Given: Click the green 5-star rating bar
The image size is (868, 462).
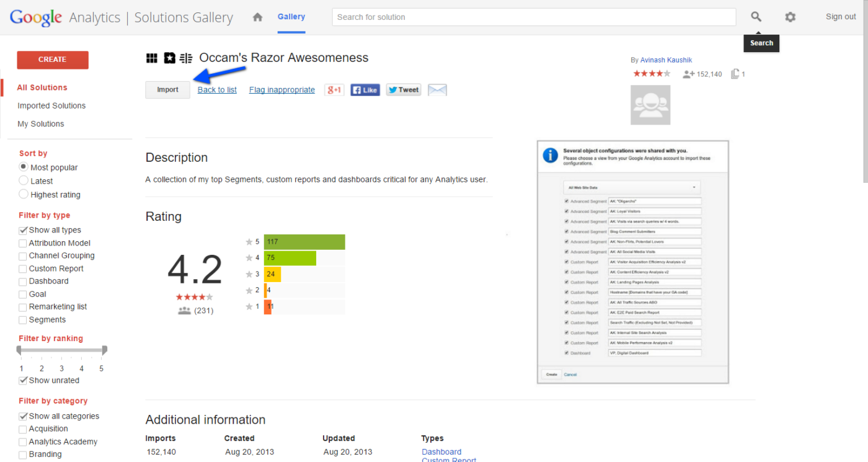Looking at the screenshot, I should coord(304,241).
